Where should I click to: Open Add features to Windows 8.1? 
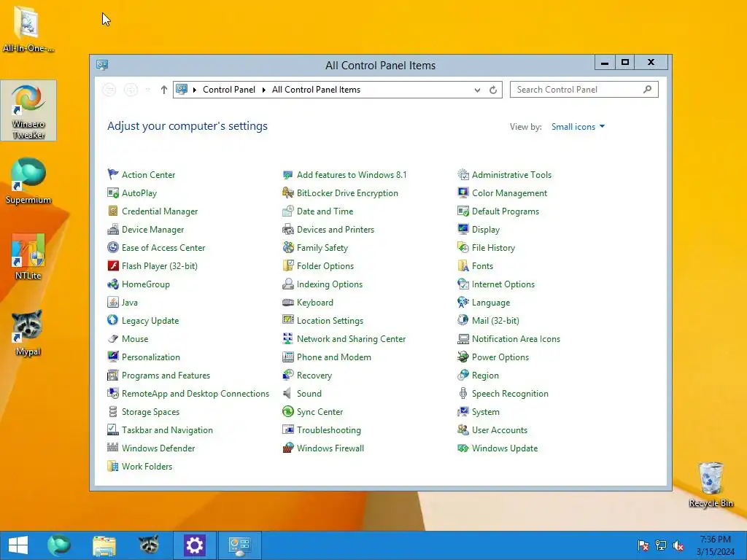coord(352,175)
